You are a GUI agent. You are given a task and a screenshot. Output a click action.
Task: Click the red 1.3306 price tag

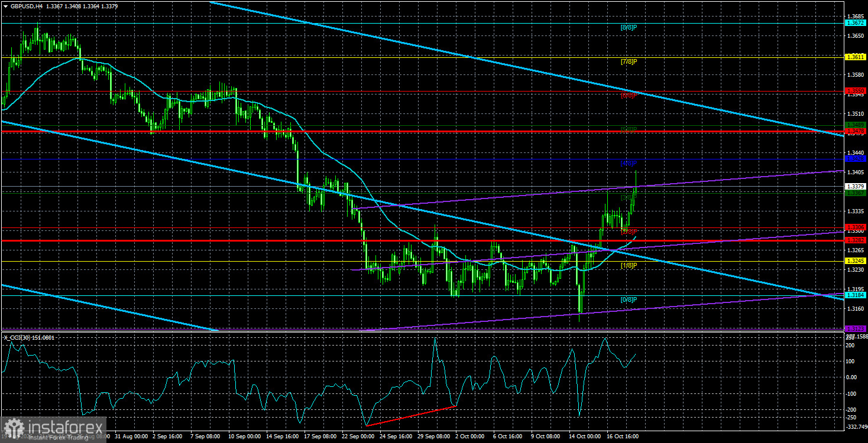[856, 227]
